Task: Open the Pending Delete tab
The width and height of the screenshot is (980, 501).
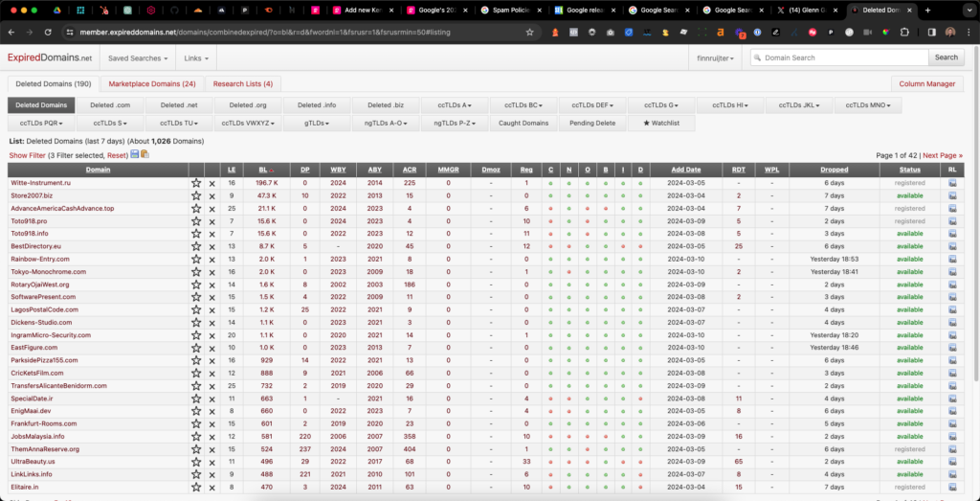Action: (x=592, y=124)
